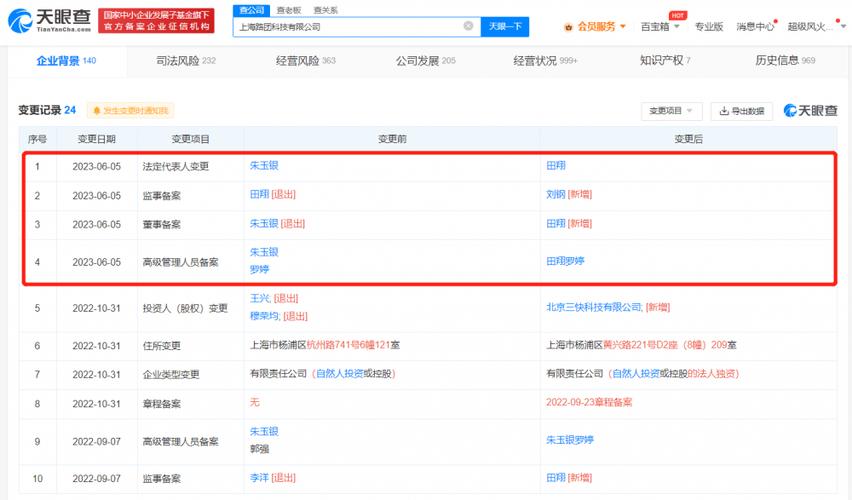Click the 投资人（股权）变更 cell
The height and width of the screenshot is (500, 852).
coord(185,308)
